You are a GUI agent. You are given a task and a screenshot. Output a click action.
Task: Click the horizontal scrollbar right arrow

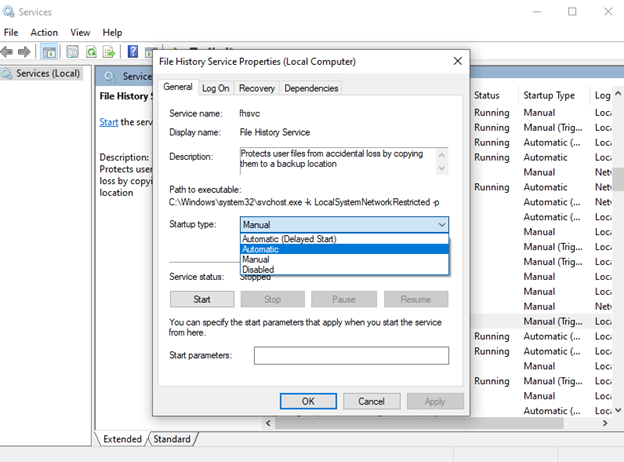605,423
